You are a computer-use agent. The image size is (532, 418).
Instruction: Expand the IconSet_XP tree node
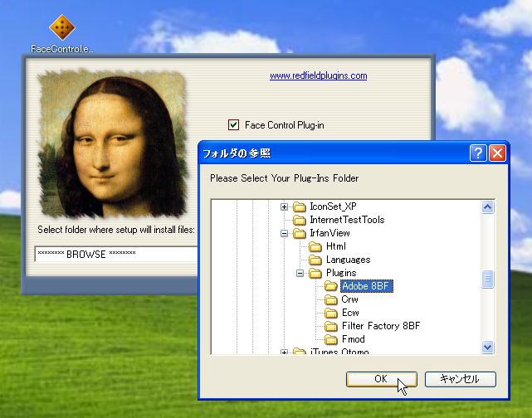[x=284, y=207]
